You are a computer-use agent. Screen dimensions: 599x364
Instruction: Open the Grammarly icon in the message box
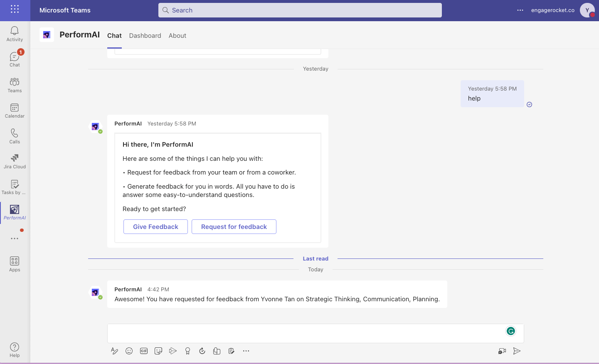pyautogui.click(x=511, y=331)
